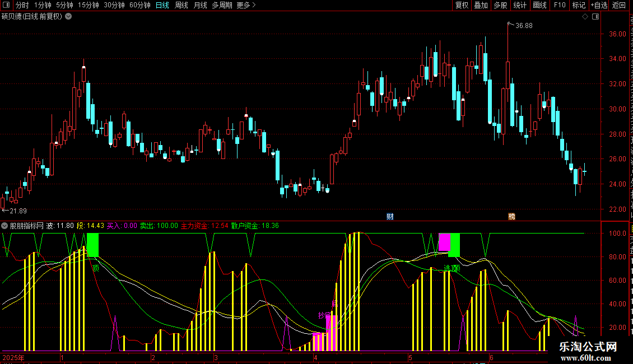This screenshot has height=364, width=633.
Task: Expand the 更多 periods menu
Action: pyautogui.click(x=246, y=5)
